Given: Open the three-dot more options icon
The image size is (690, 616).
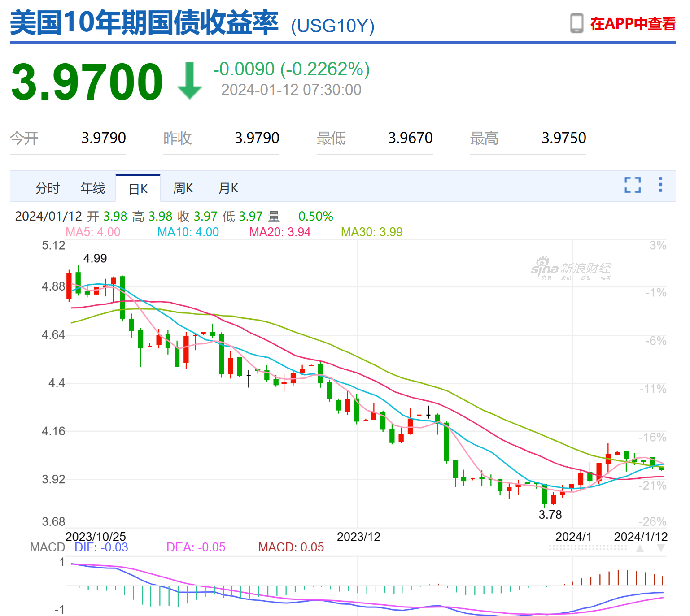Looking at the screenshot, I should coord(660,185).
